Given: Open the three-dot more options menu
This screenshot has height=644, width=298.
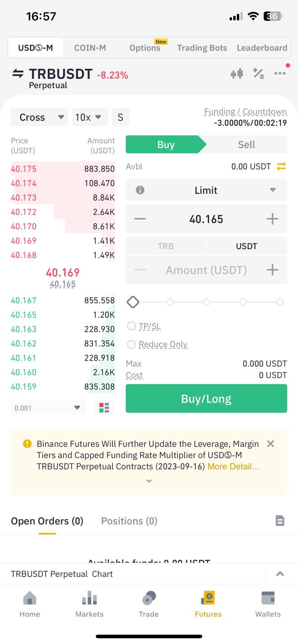Looking at the screenshot, I should [280, 74].
